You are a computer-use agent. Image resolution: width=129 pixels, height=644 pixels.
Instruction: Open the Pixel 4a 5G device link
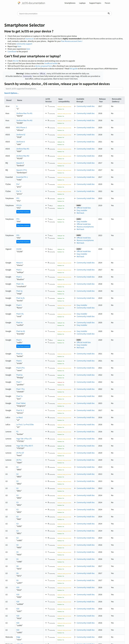point(21,331)
